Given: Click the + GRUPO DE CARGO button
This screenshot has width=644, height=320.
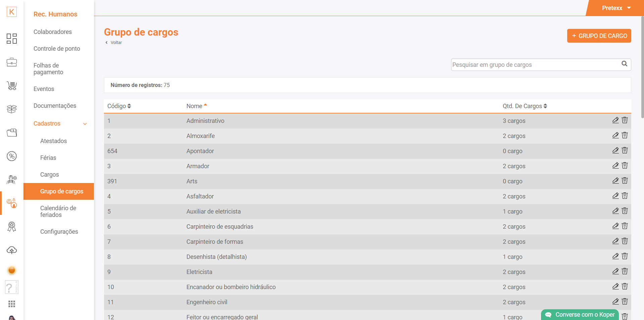Looking at the screenshot, I should [599, 36].
